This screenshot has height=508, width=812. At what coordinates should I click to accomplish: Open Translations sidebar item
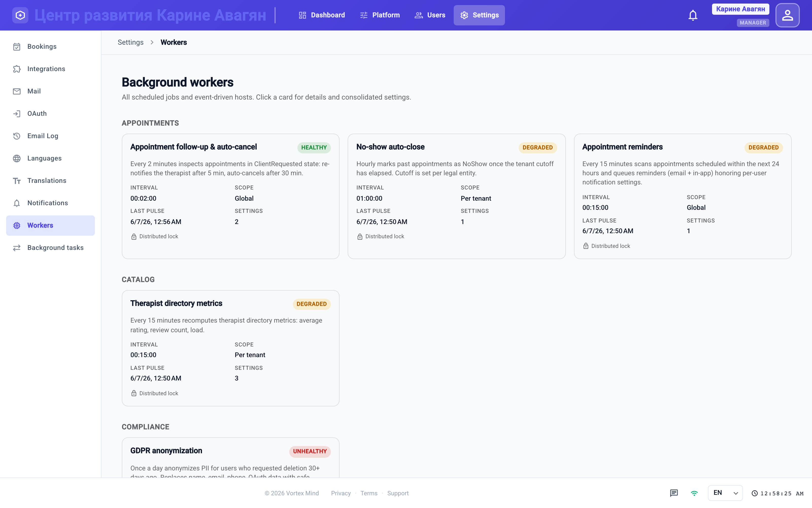coord(50,181)
